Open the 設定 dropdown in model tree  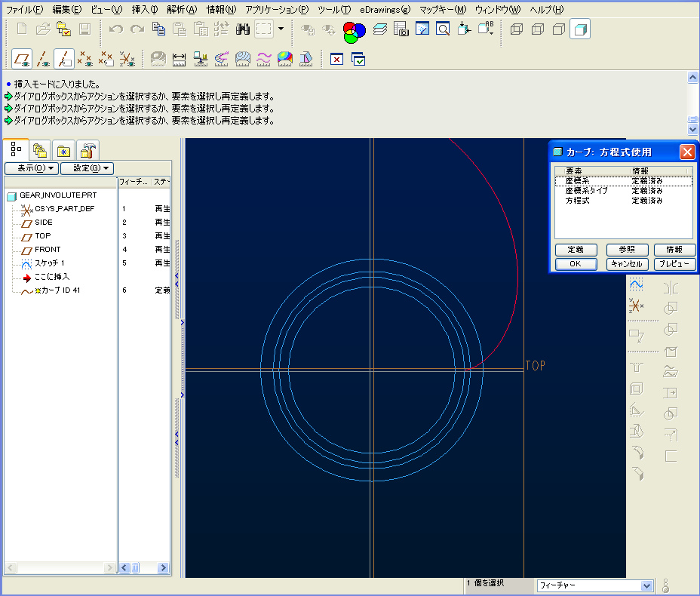tap(87, 168)
